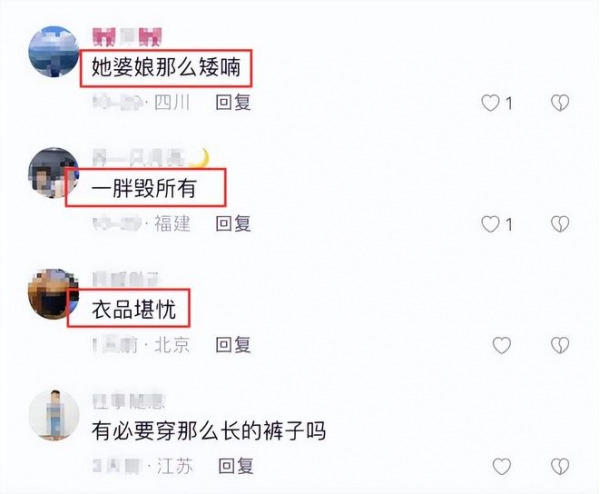Reply to the 江苏 commenter
Screen dimensions: 600x494
pos(236,466)
